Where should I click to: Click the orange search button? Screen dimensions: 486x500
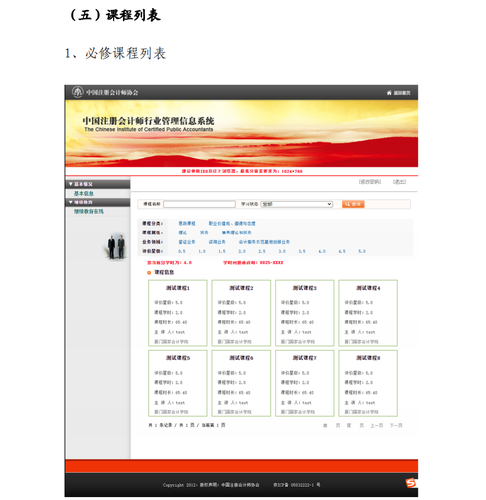[x=353, y=204]
